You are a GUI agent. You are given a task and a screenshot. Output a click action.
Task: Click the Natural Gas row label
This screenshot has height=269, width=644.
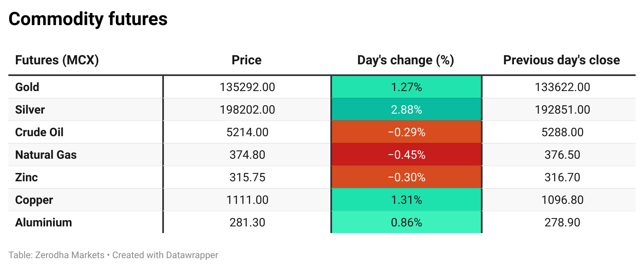(46, 155)
